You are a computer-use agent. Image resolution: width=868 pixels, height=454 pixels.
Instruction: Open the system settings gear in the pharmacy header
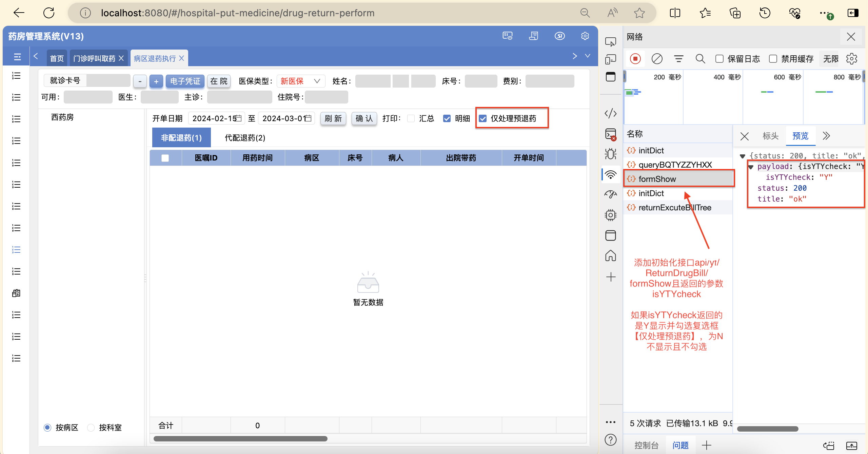(x=585, y=36)
